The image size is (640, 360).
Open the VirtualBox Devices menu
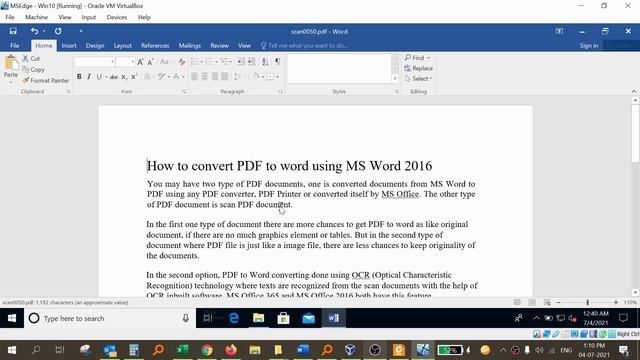[x=117, y=17]
